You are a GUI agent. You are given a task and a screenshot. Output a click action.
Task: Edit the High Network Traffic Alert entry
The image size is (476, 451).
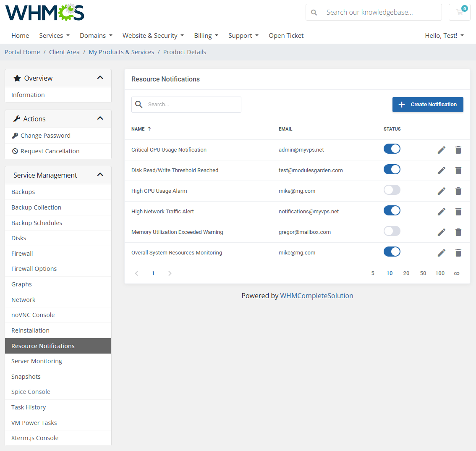(442, 212)
